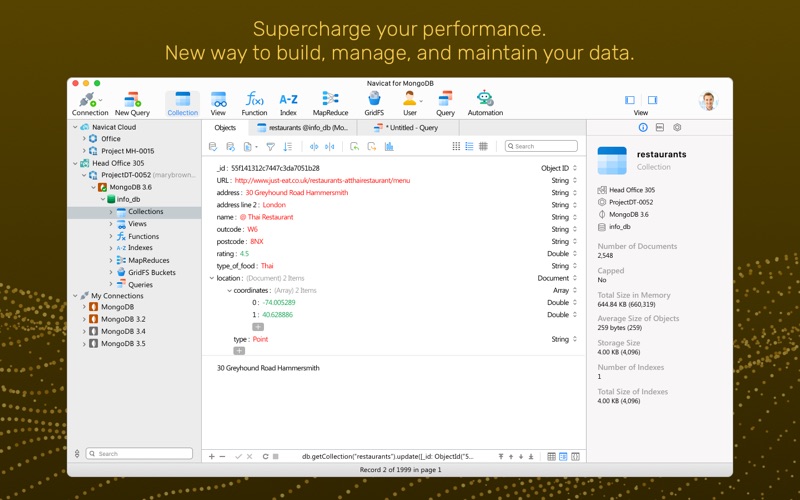
Task: Open the Connection tool
Action: [x=90, y=104]
